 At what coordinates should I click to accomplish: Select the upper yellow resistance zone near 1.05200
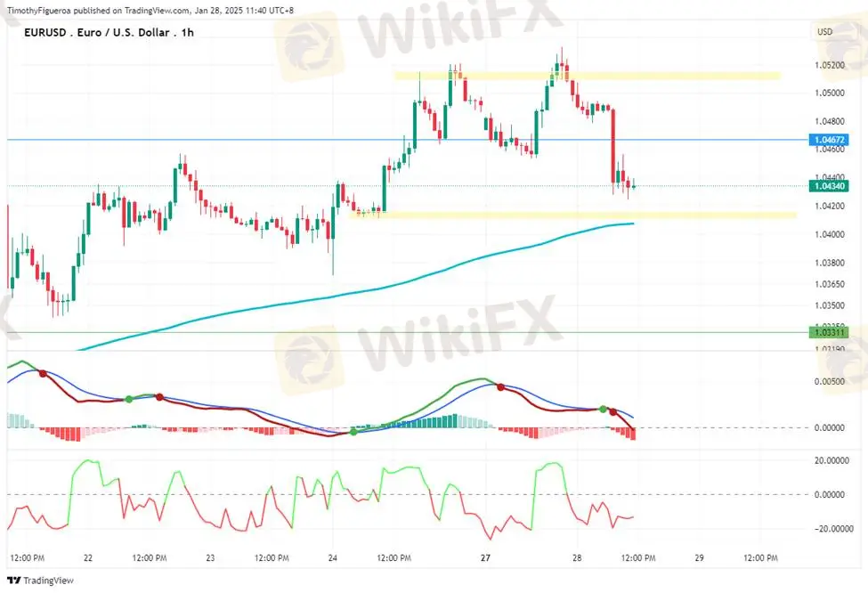click(x=588, y=76)
